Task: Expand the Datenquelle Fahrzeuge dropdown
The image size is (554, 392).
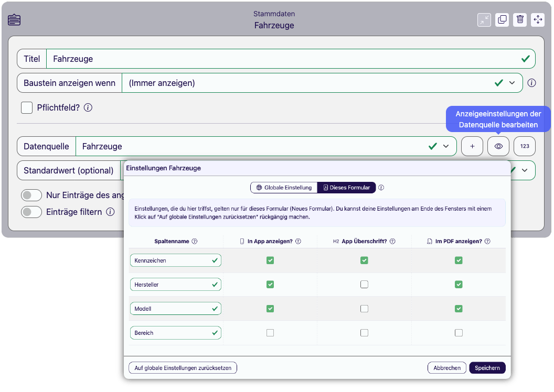Action: click(446, 146)
